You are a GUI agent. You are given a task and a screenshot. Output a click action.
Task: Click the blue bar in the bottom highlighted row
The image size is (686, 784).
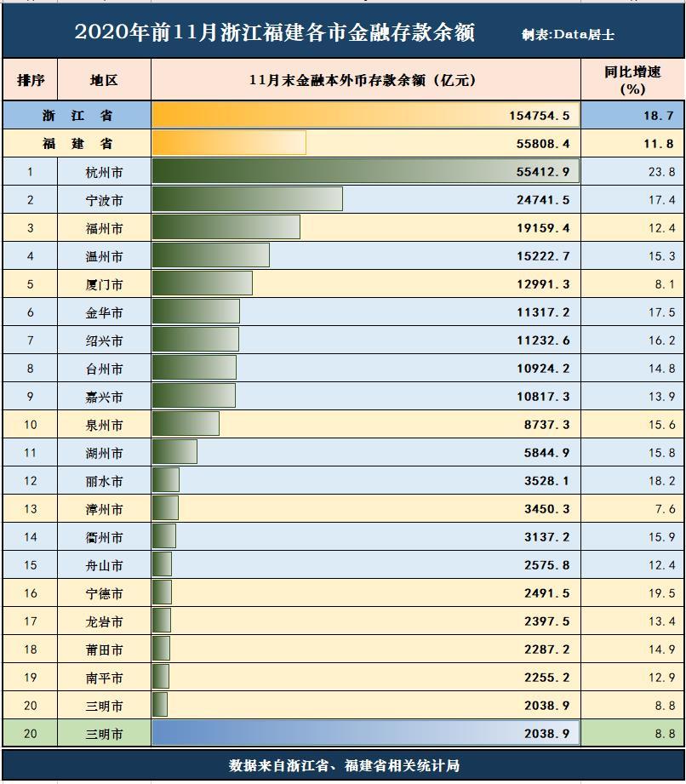(x=365, y=733)
